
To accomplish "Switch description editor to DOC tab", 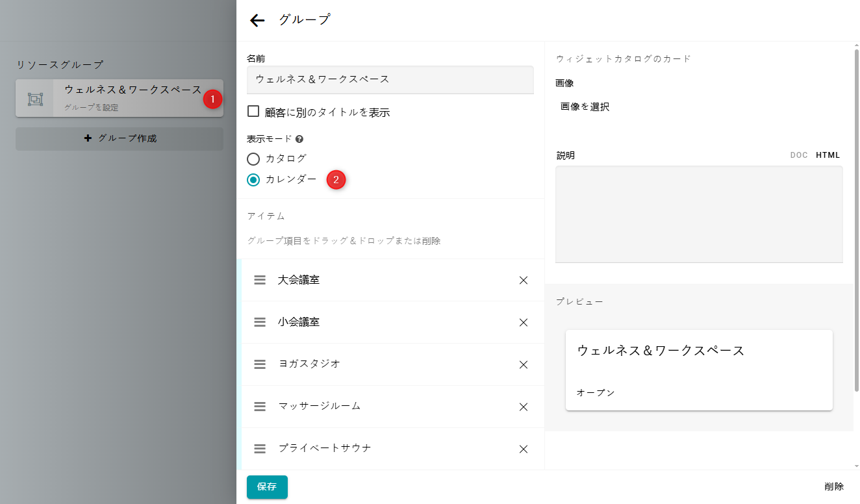I will (x=799, y=155).
